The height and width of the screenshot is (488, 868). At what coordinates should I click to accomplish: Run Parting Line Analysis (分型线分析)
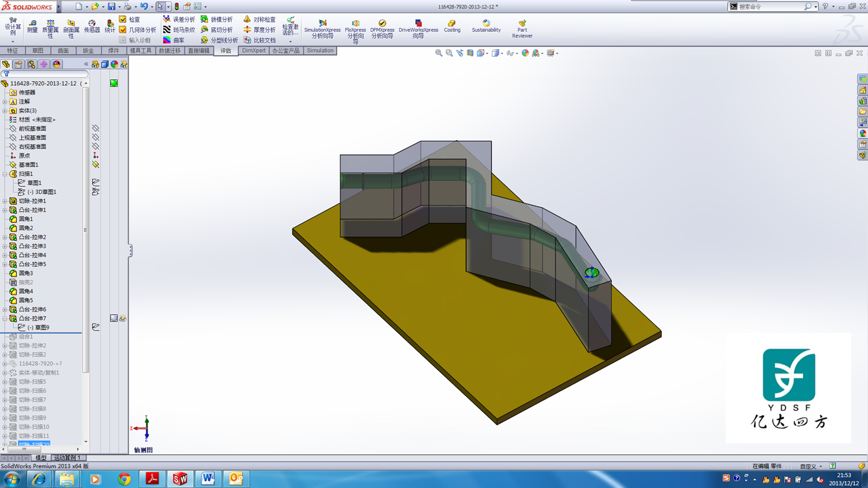(219, 41)
